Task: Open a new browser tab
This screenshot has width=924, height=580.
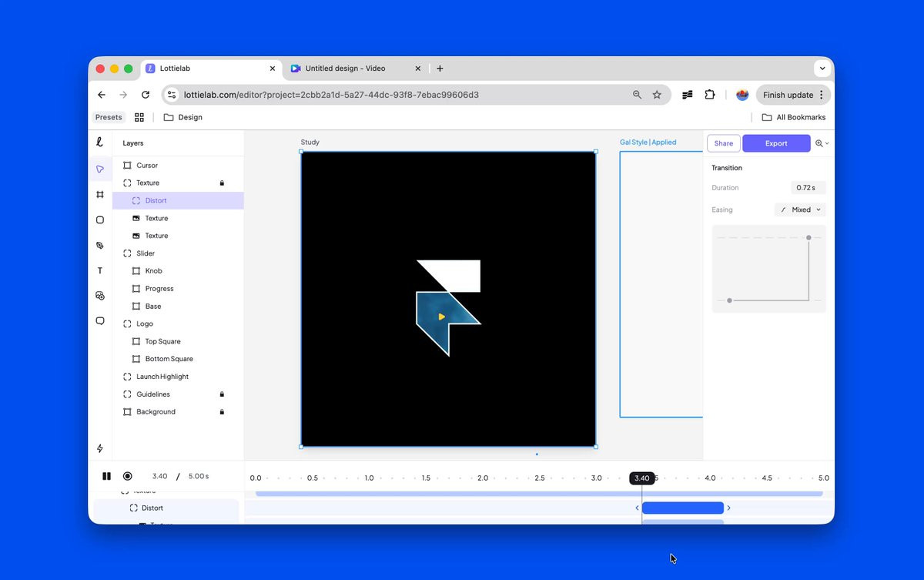Action: 440,69
